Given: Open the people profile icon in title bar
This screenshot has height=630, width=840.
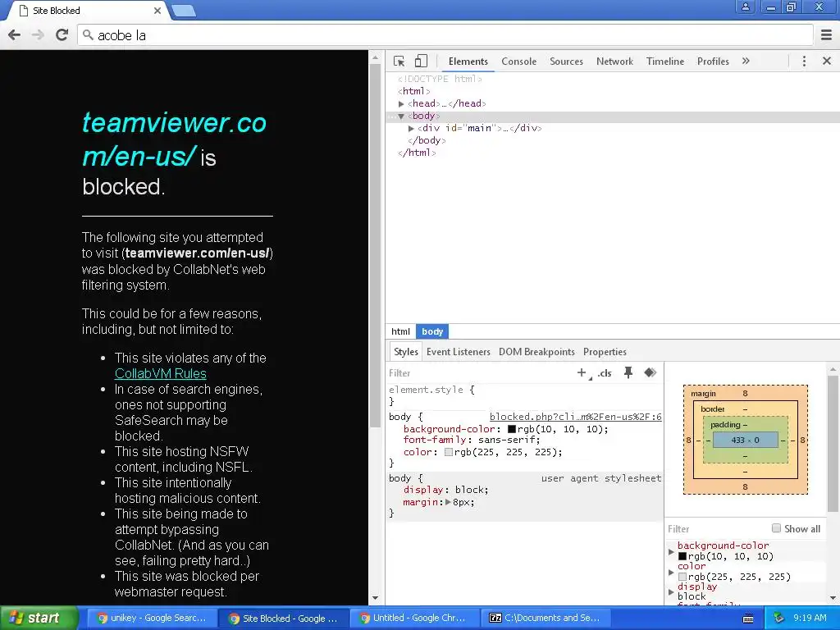Looking at the screenshot, I should pyautogui.click(x=745, y=7).
